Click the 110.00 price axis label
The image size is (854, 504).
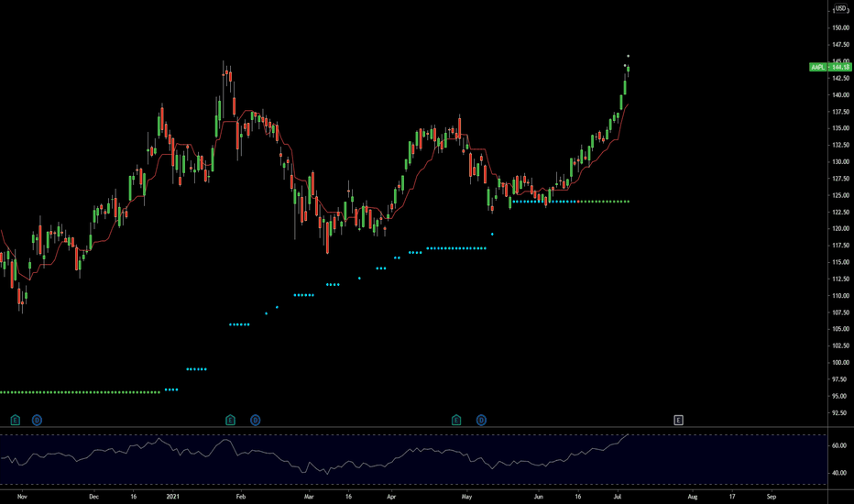(840, 296)
